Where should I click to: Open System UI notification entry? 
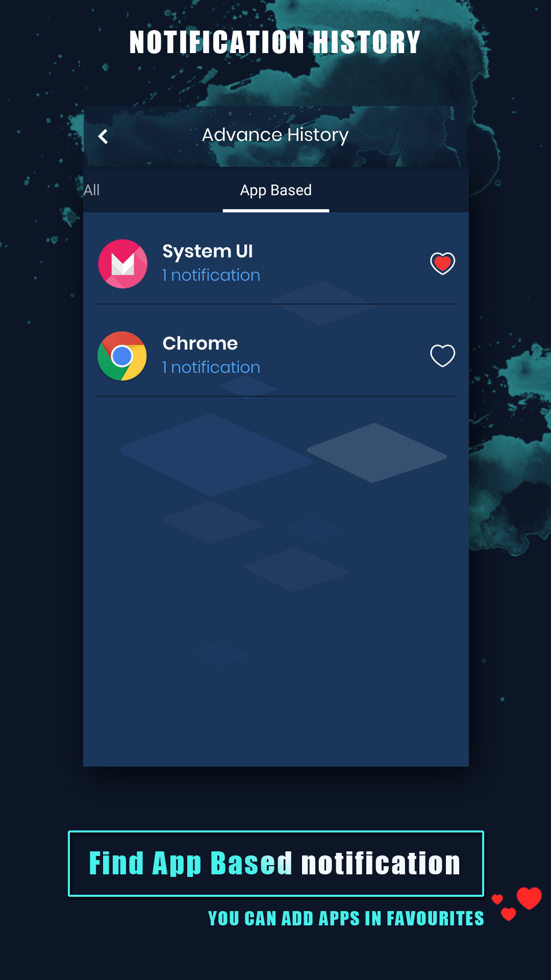click(275, 264)
